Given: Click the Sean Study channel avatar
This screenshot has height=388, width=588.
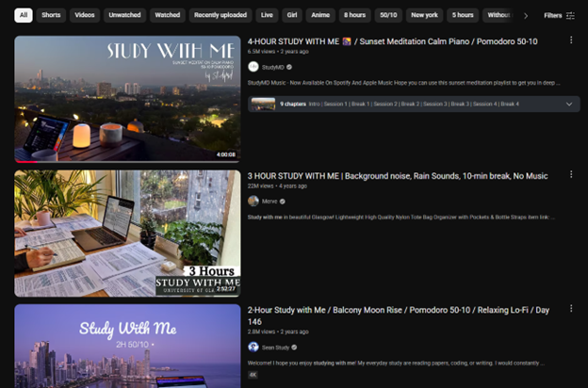Looking at the screenshot, I should pos(253,347).
